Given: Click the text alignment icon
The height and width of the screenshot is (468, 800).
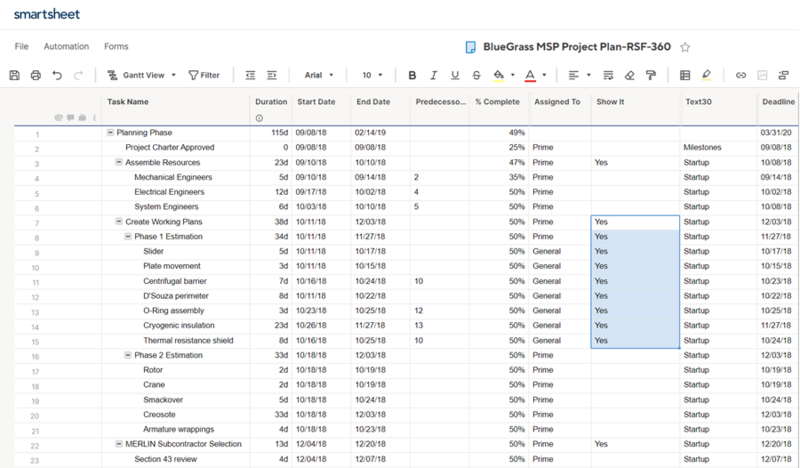Looking at the screenshot, I should point(573,75).
